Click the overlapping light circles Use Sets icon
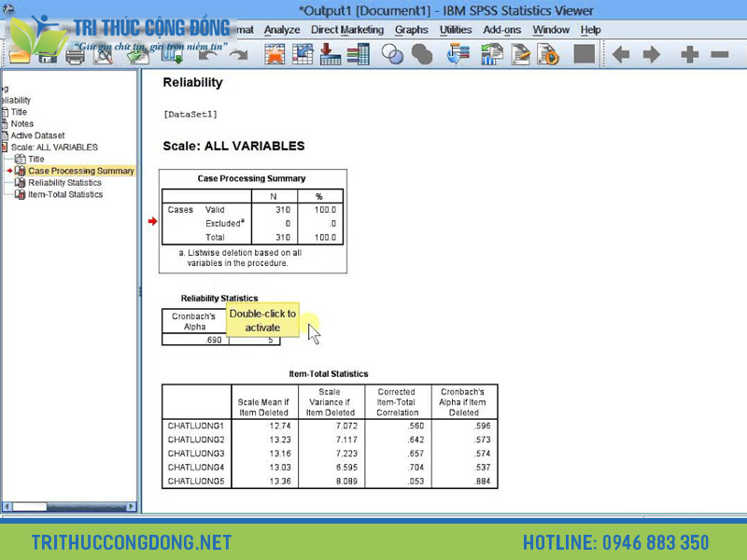Viewport: 747px width, 560px height. (x=392, y=54)
